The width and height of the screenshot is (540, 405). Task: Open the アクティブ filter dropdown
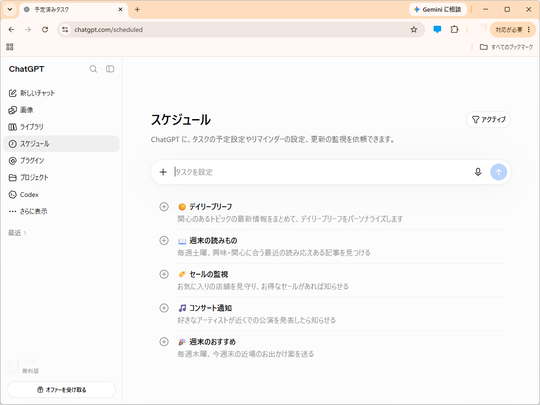[488, 120]
